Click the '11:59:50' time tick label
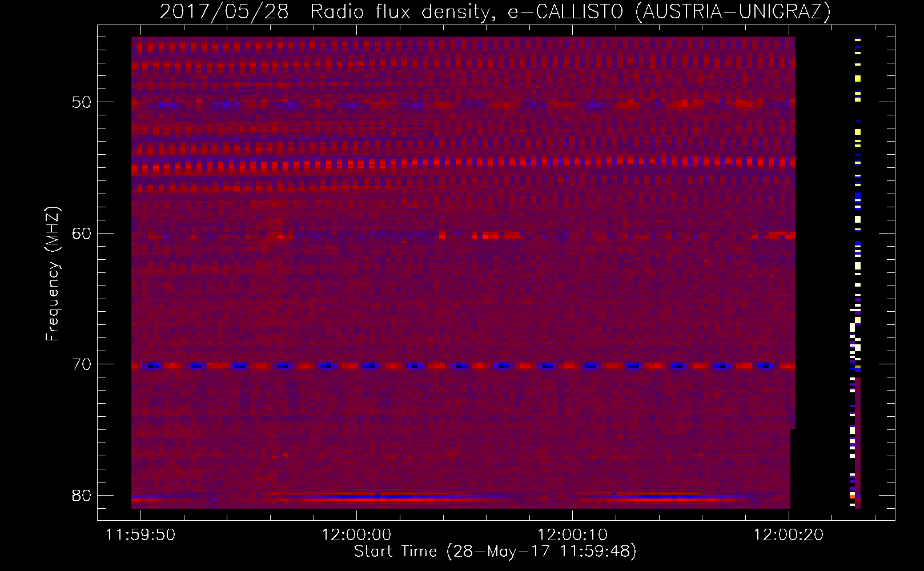This screenshot has height=571, width=924. click(x=140, y=535)
